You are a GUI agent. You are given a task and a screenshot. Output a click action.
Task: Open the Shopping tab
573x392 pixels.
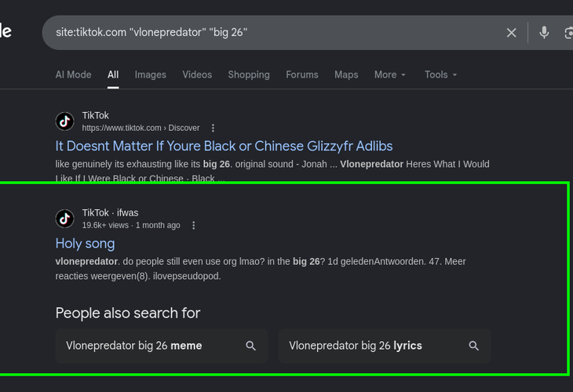pyautogui.click(x=249, y=74)
